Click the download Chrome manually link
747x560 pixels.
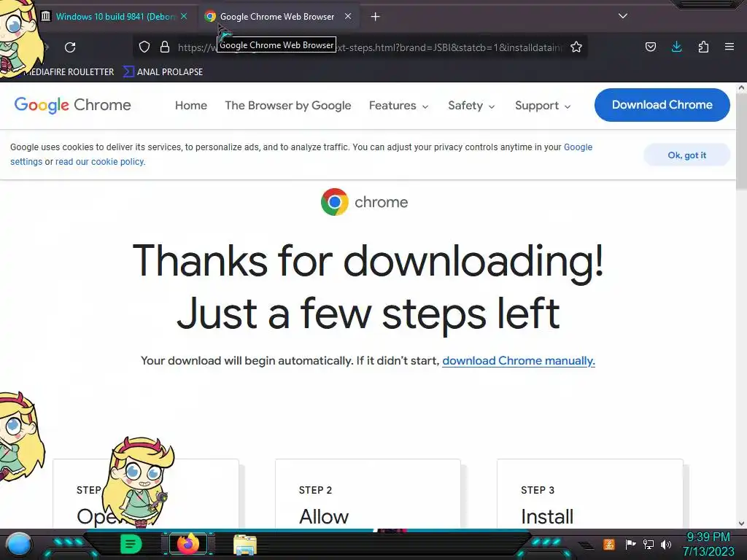tap(519, 360)
